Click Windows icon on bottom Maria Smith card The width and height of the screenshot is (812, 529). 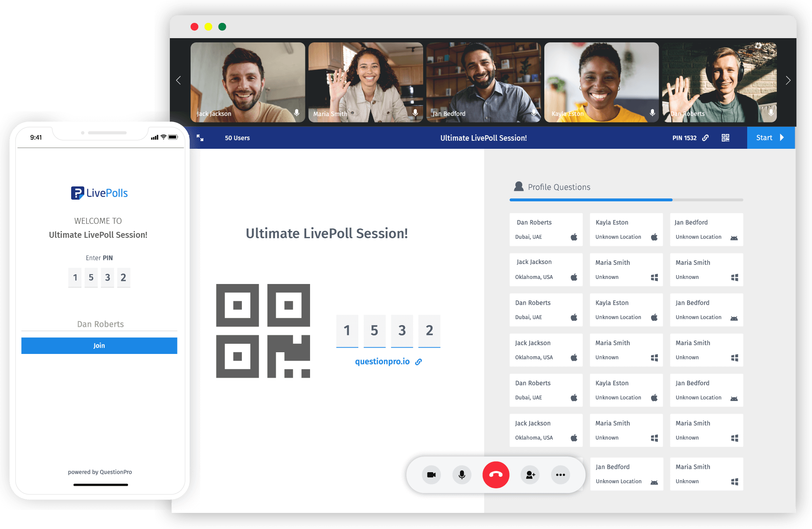click(x=735, y=482)
